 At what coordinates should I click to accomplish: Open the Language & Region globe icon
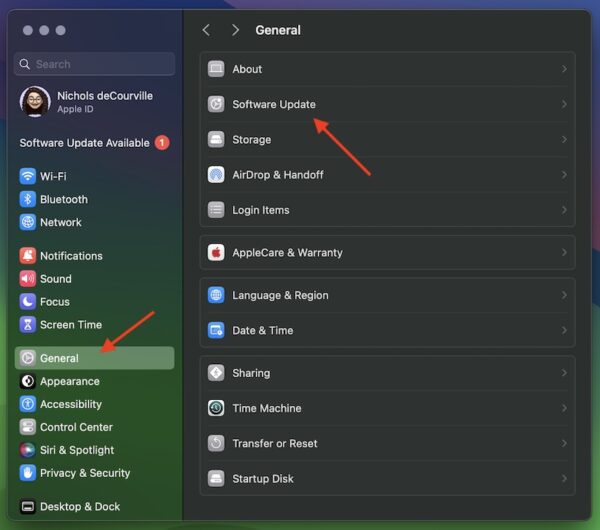click(x=216, y=296)
